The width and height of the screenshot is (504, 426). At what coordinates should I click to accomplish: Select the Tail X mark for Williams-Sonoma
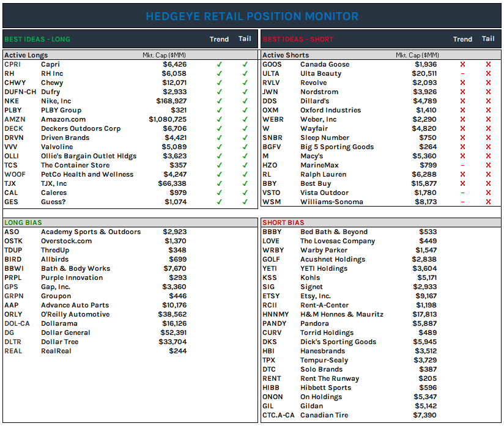pyautogui.click(x=488, y=202)
